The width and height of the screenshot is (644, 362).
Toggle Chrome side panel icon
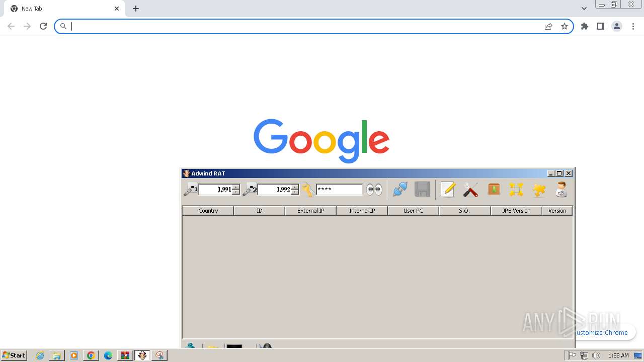coord(601,26)
